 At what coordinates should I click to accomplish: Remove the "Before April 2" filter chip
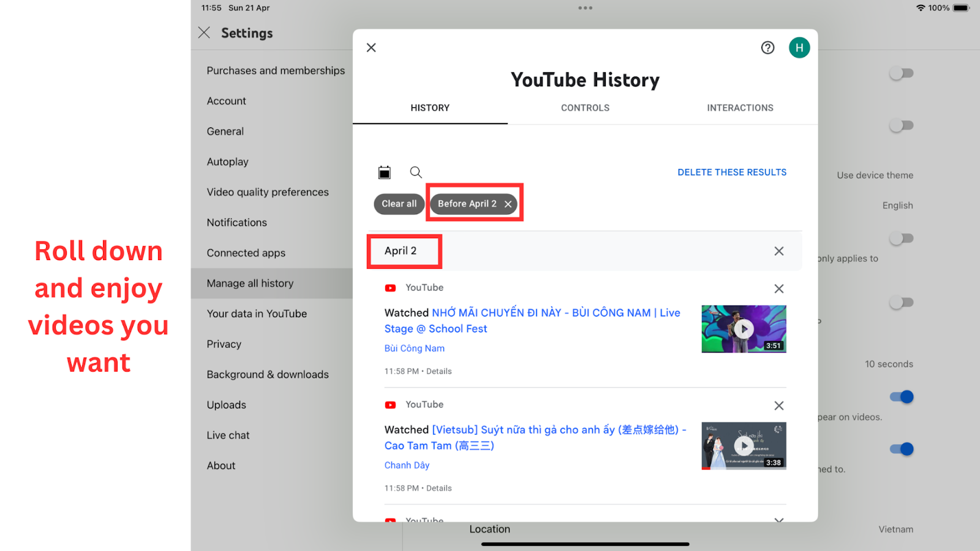tap(507, 204)
